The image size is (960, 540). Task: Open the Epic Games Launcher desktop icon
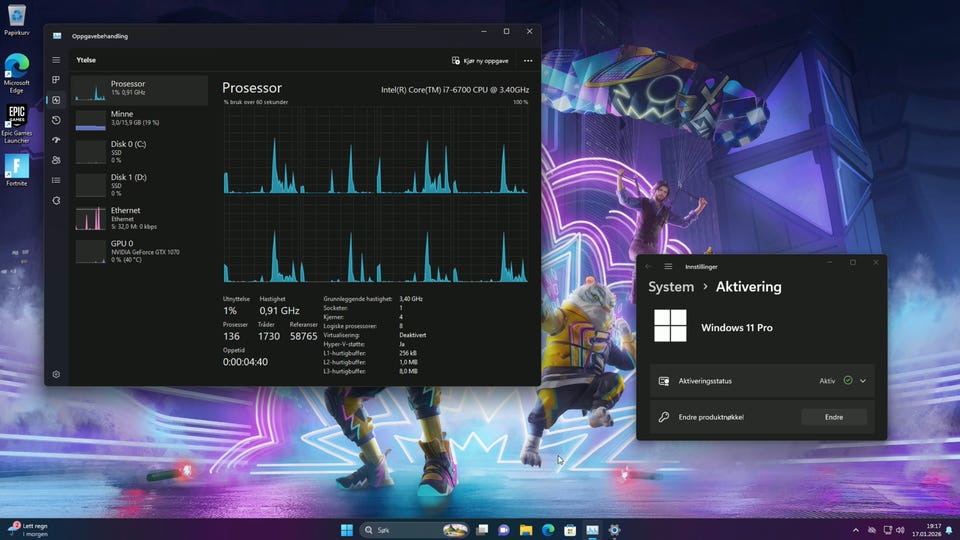[x=17, y=122]
